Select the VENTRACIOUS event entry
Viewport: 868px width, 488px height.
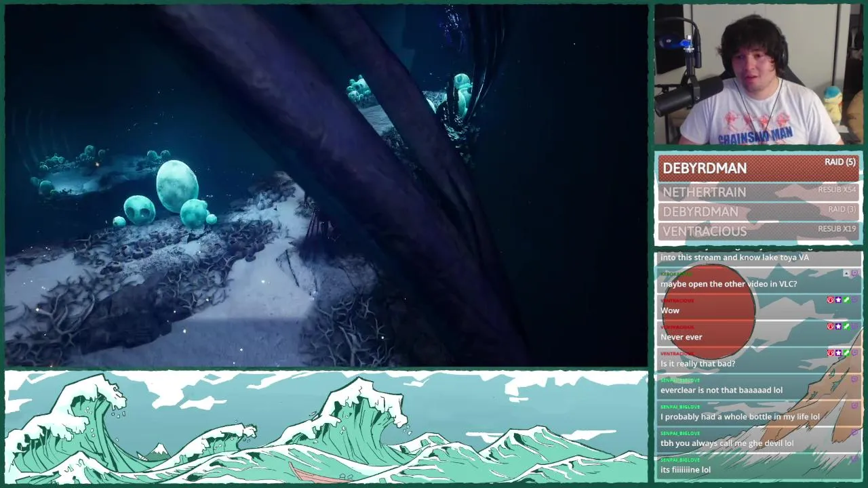coord(758,231)
